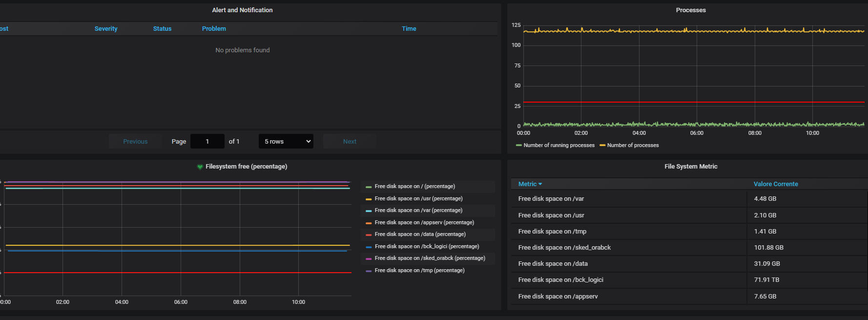Screen dimensions: 868x320
Task: Click the 'No problems found' message
Action: point(242,50)
